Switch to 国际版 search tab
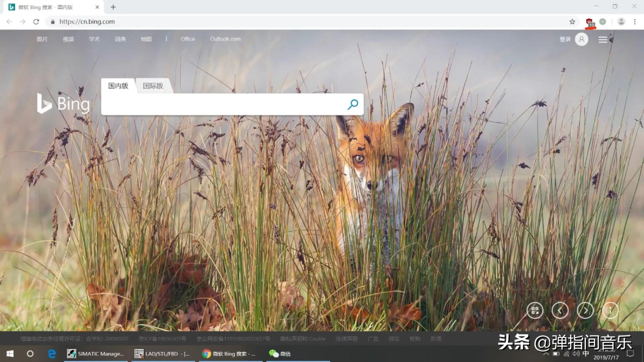This screenshot has width=644, height=362. pyautogui.click(x=153, y=86)
